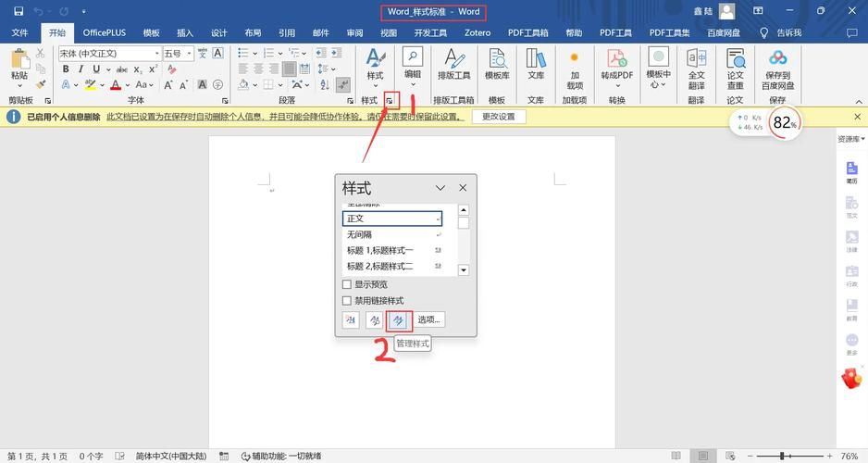Switch to the 插入 ribbon tab
The width and height of the screenshot is (868, 463).
(x=185, y=32)
